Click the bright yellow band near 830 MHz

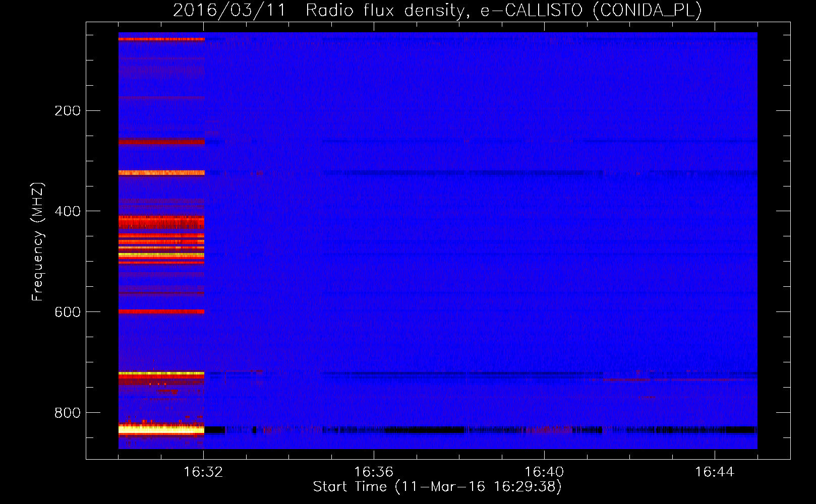click(x=161, y=429)
